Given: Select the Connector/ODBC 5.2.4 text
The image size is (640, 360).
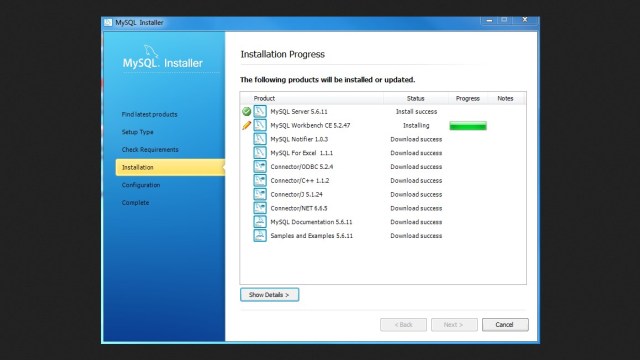Looking at the screenshot, I should tap(302, 167).
